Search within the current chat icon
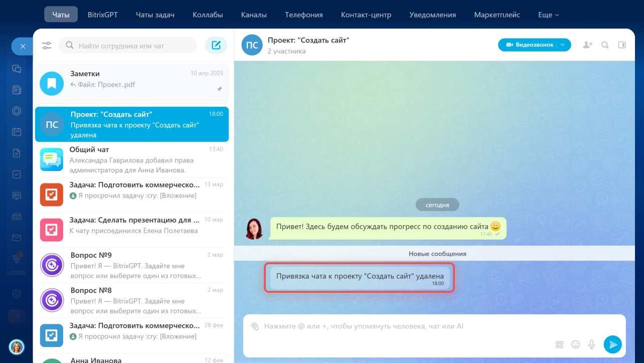 [x=605, y=45]
